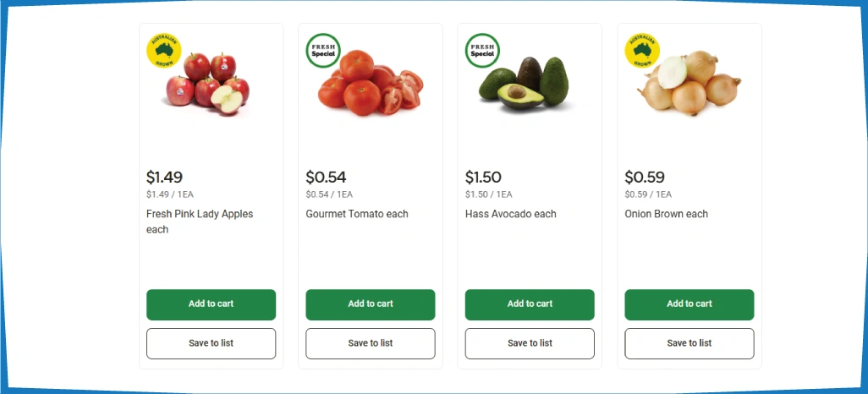Add Gourmet Tomato to cart
Image resolution: width=868 pixels, height=394 pixels.
pos(371,304)
